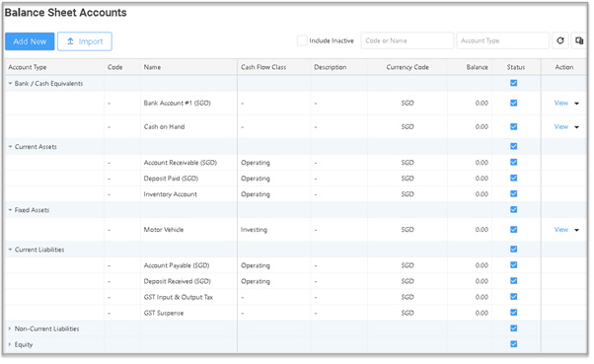Expand the Non-Current Liabilities group
Screen dimensions: 594x364
pos(10,328)
